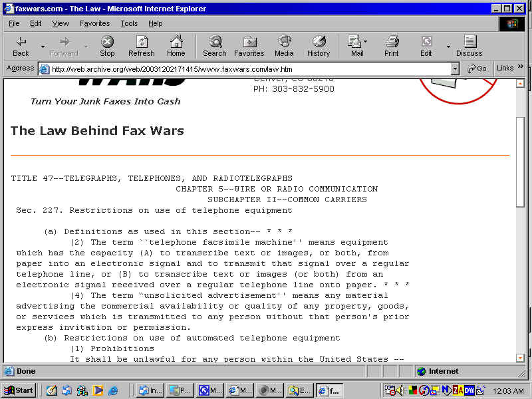Open the Media pane

tap(284, 47)
